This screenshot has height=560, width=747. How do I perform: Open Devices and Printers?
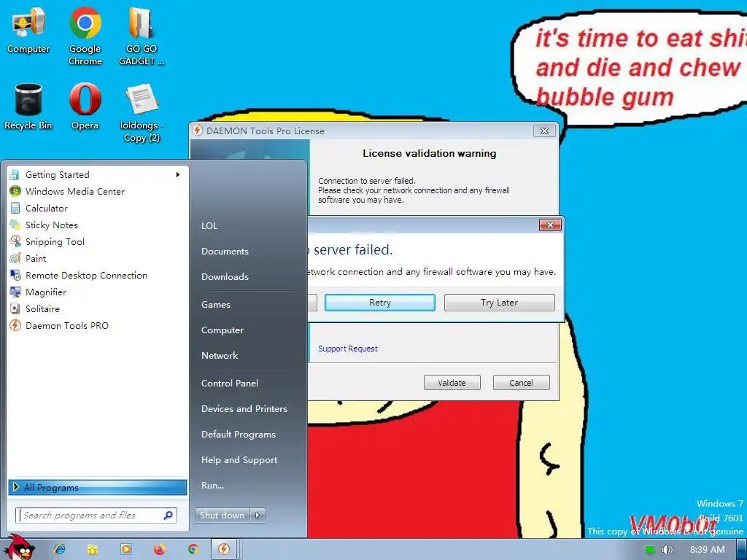click(244, 409)
